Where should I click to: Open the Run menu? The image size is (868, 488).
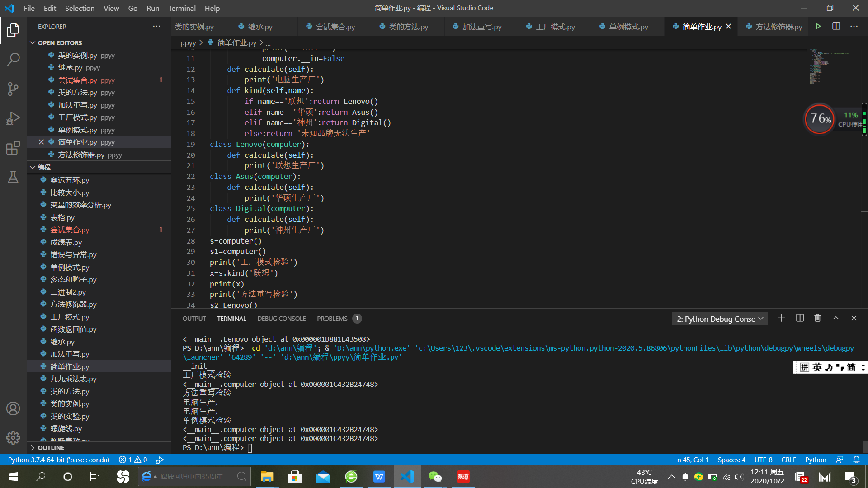pyautogui.click(x=153, y=8)
